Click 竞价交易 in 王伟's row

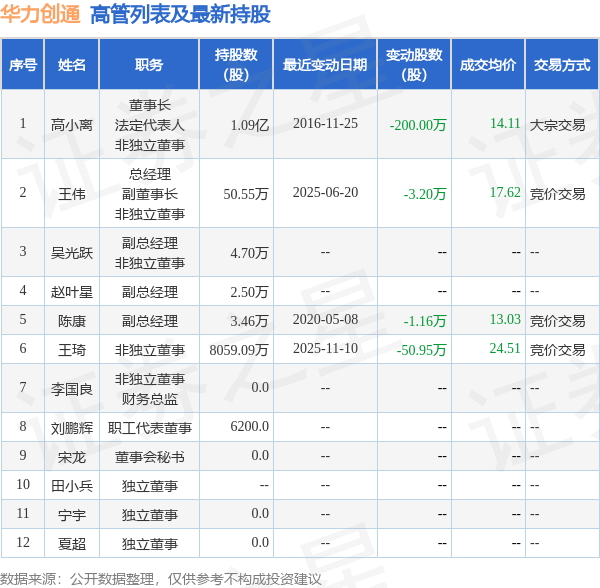point(558,194)
